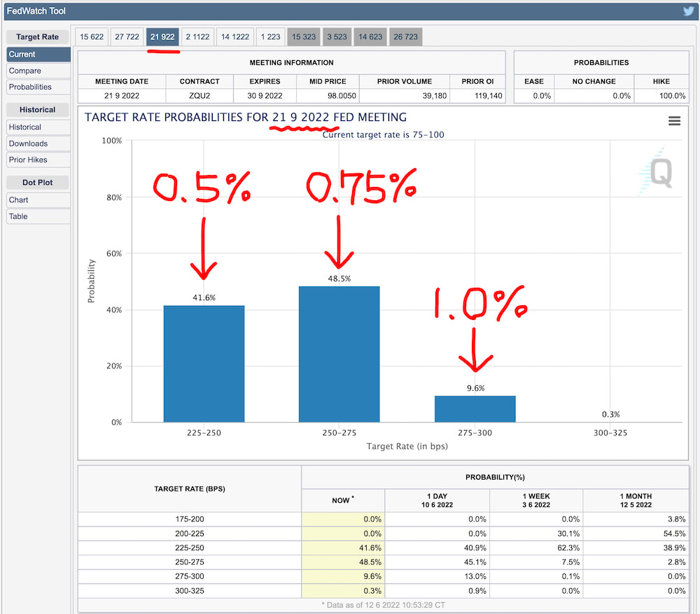Select the 15 622 meeting tab
Viewport: 700px width, 614px height.
pos(92,37)
